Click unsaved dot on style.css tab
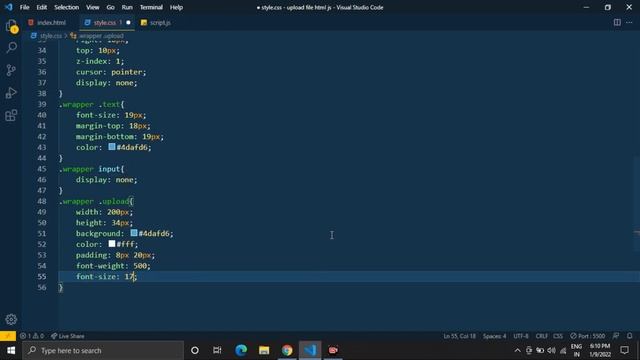The image size is (640, 360). pyautogui.click(x=128, y=22)
